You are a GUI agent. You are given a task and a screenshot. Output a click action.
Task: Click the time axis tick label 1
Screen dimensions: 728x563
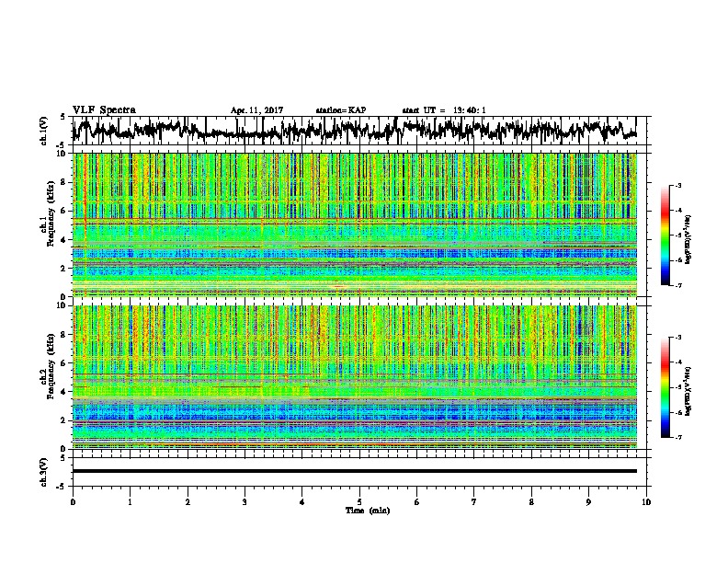130,502
